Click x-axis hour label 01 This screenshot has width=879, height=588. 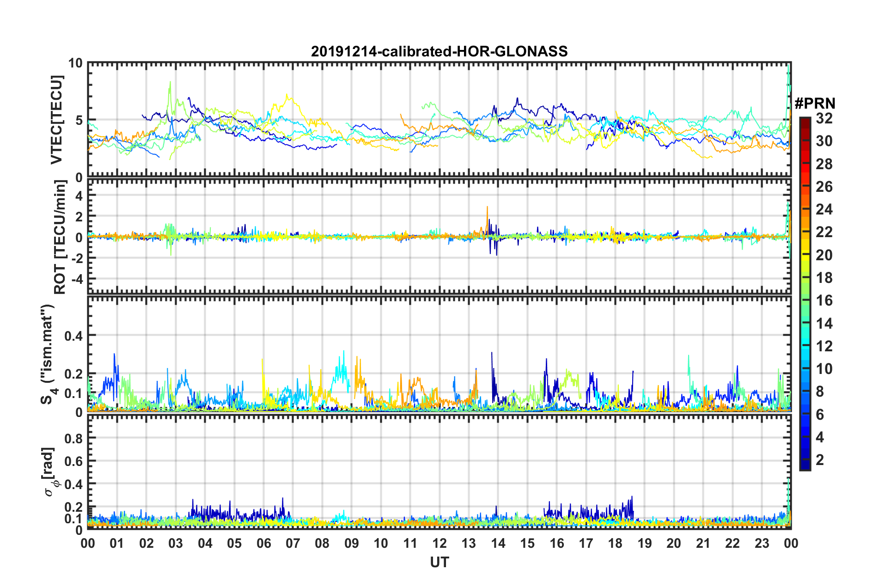[117, 543]
